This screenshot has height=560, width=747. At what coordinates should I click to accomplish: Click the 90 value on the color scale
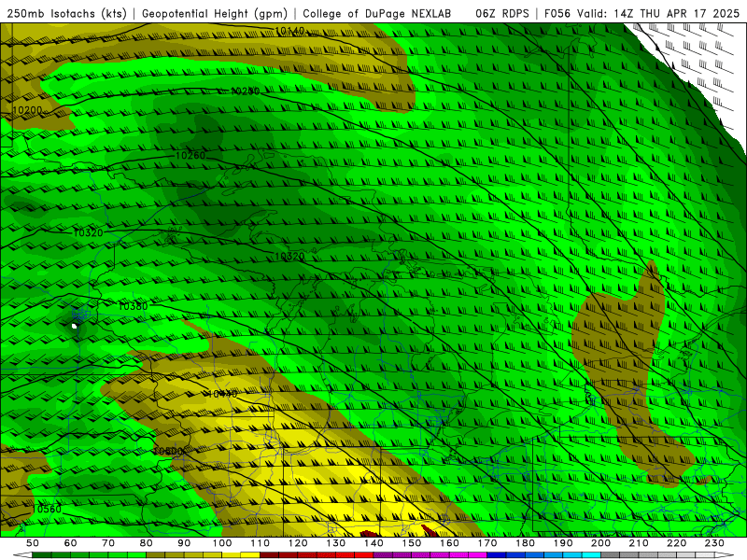[184, 543]
